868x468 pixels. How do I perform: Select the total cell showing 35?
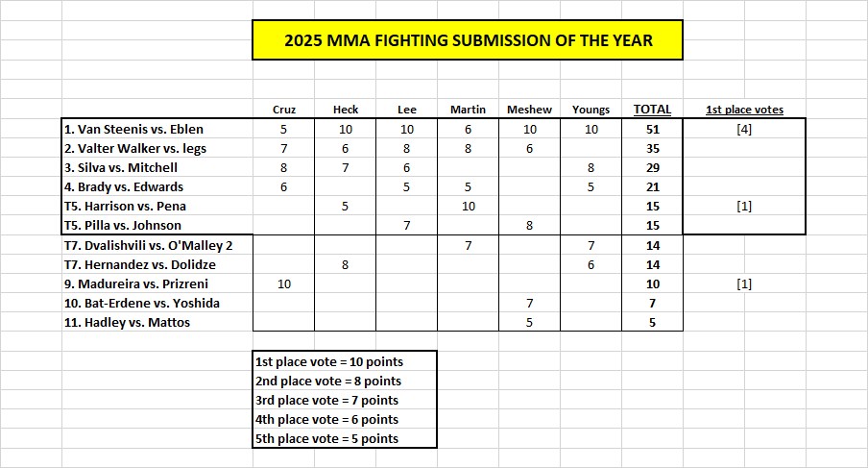[653, 148]
